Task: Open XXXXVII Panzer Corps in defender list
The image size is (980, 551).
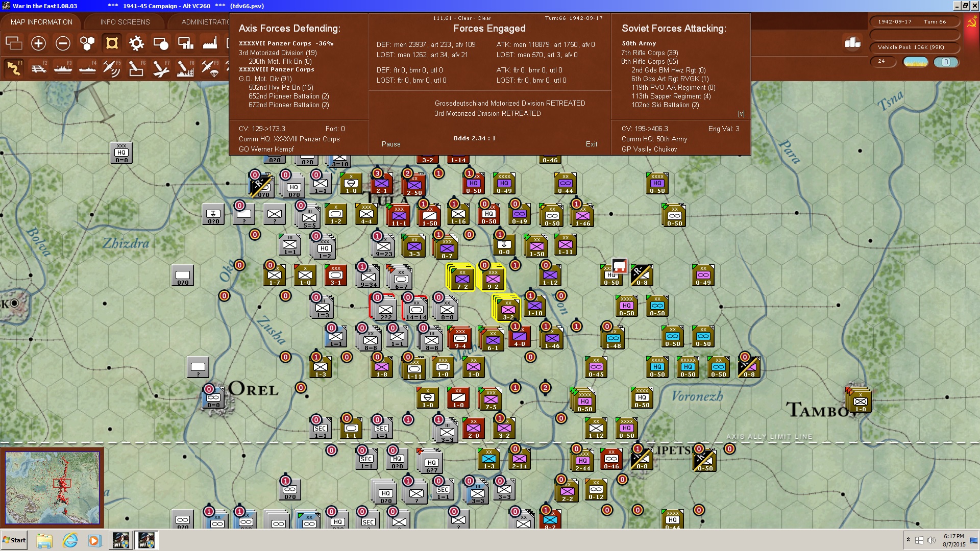Action: click(286, 43)
